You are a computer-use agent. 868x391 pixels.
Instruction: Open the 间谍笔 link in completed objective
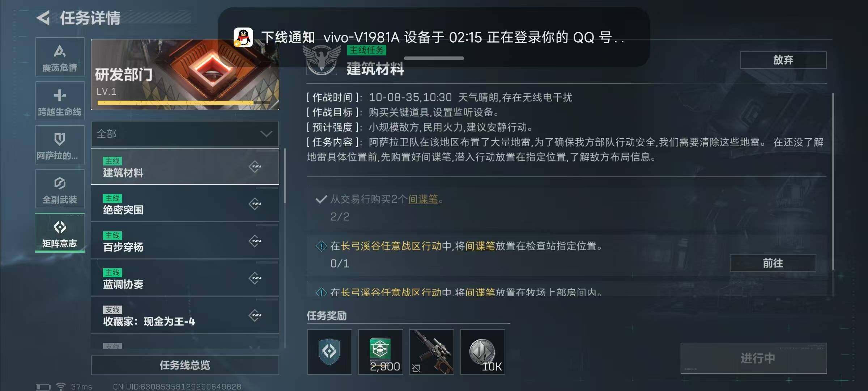coord(423,199)
